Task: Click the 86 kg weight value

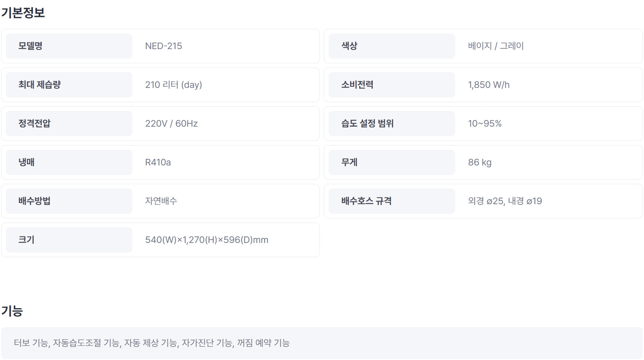Action: (x=479, y=162)
